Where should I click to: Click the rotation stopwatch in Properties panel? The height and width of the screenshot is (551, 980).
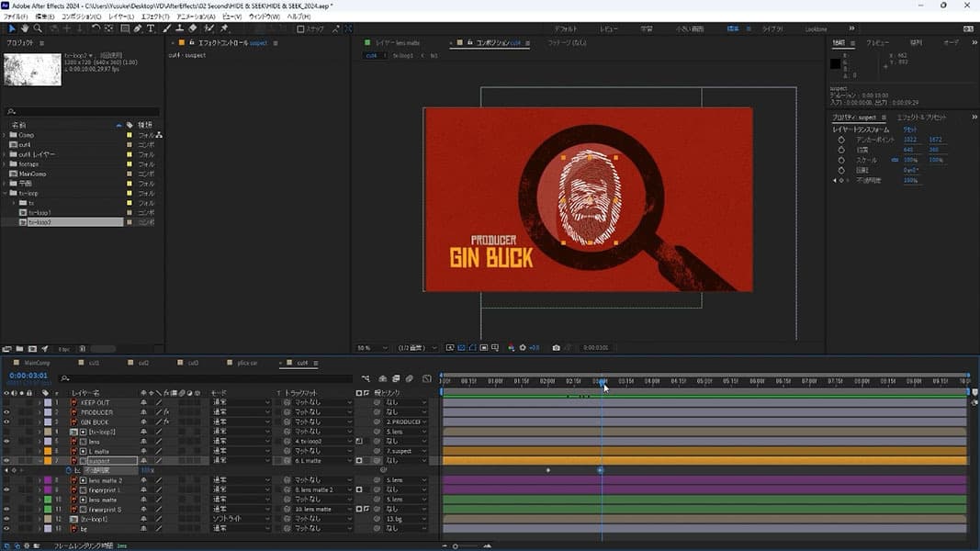[840, 170]
